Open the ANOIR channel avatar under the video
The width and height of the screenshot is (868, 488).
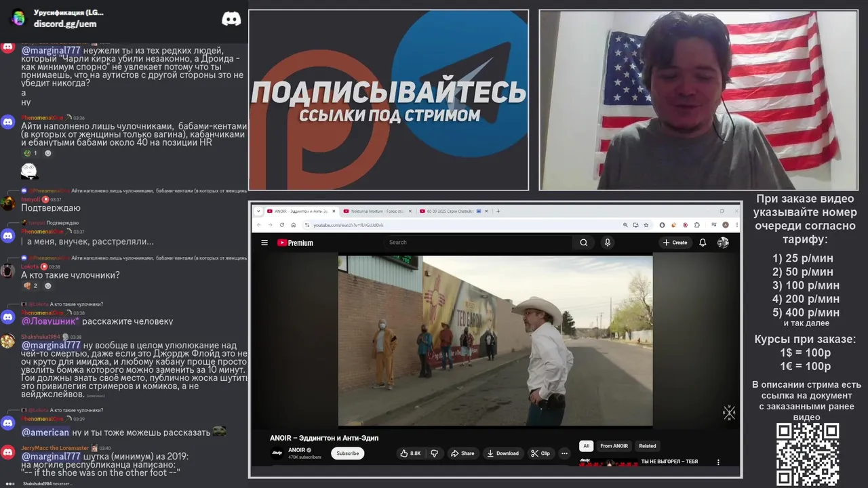coord(277,453)
